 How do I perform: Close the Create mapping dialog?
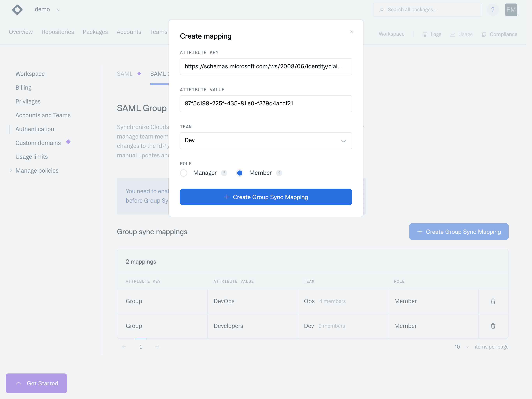(x=352, y=32)
